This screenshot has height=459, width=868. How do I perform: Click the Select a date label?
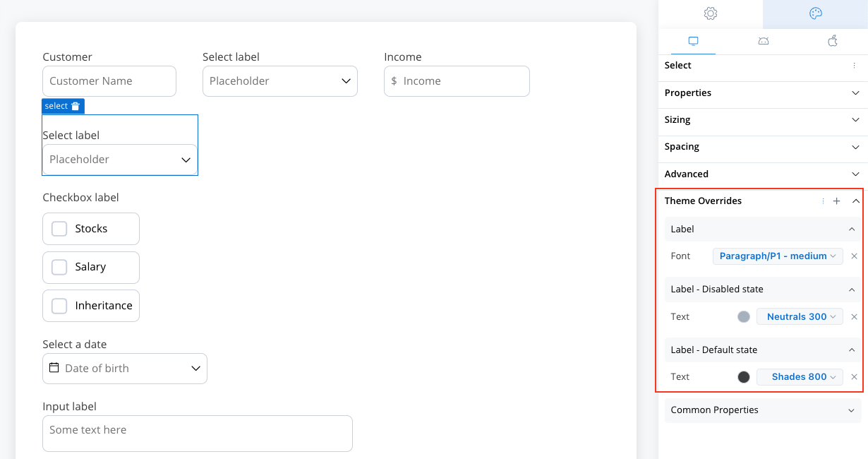click(75, 345)
